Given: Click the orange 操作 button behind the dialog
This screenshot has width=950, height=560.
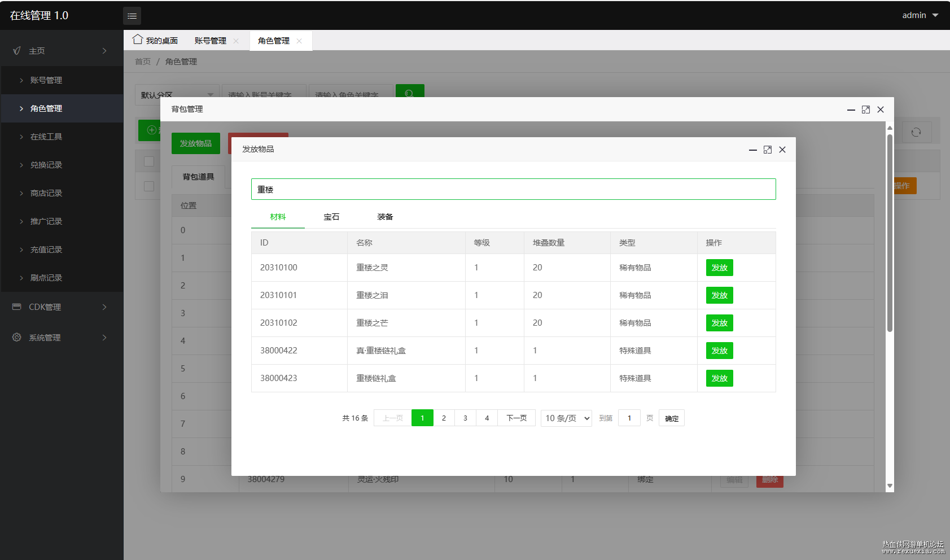Looking at the screenshot, I should point(904,186).
